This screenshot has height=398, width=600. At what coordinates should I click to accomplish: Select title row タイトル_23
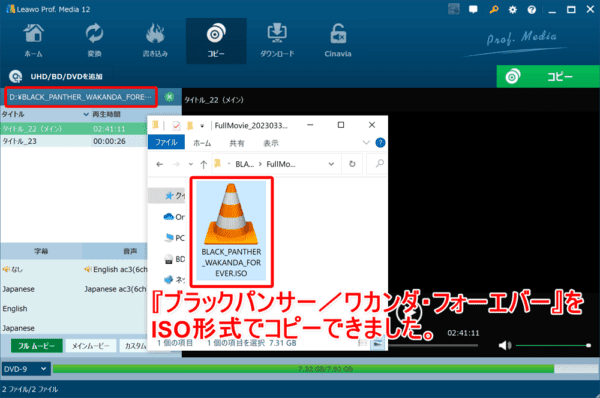[73, 141]
